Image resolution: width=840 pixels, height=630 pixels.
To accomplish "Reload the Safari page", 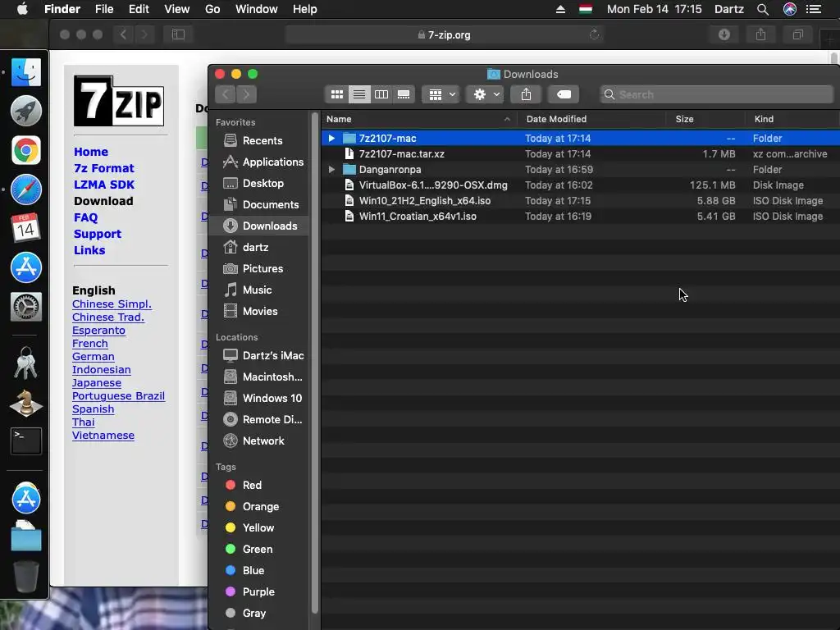I will pyautogui.click(x=594, y=34).
